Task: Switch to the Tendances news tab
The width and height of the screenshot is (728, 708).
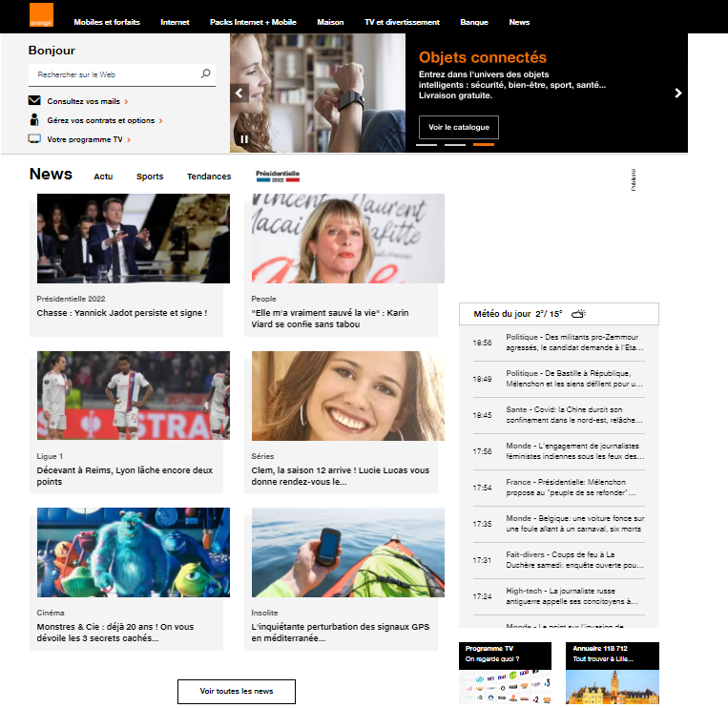Action: (209, 177)
